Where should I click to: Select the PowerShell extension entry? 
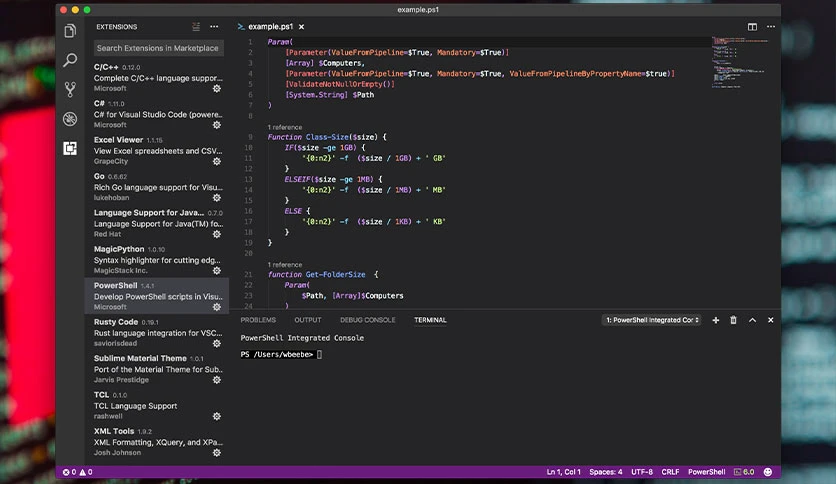tap(157, 296)
